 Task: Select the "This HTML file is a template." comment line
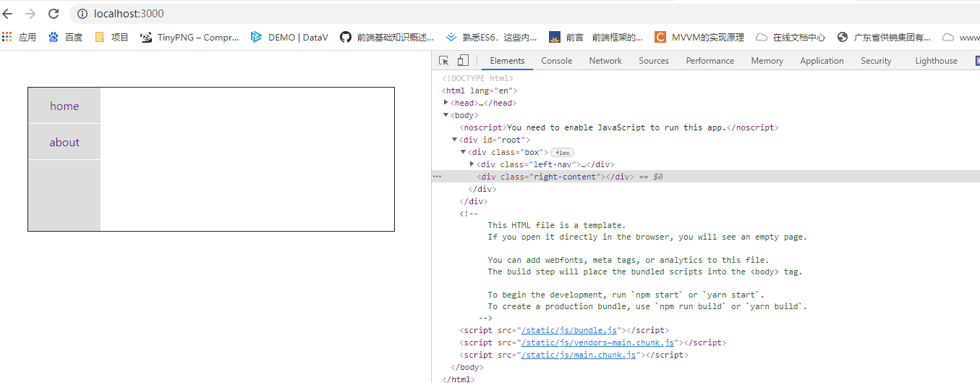557,225
